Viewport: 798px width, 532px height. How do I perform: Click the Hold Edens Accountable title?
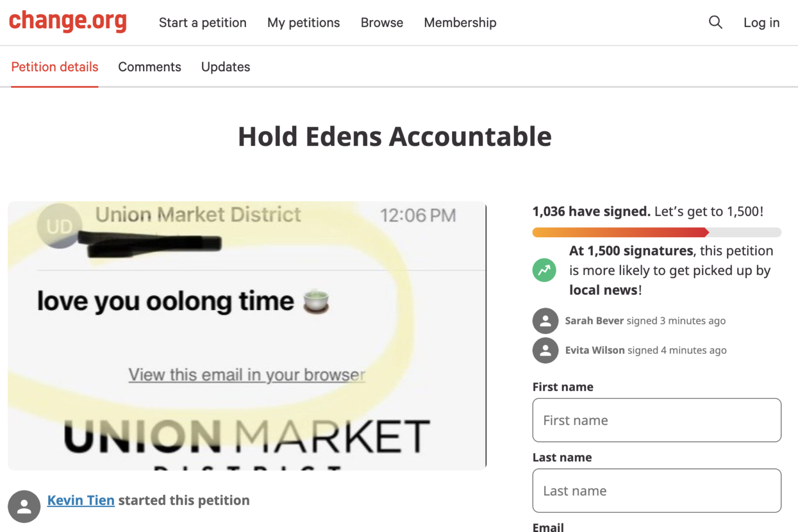coord(395,137)
